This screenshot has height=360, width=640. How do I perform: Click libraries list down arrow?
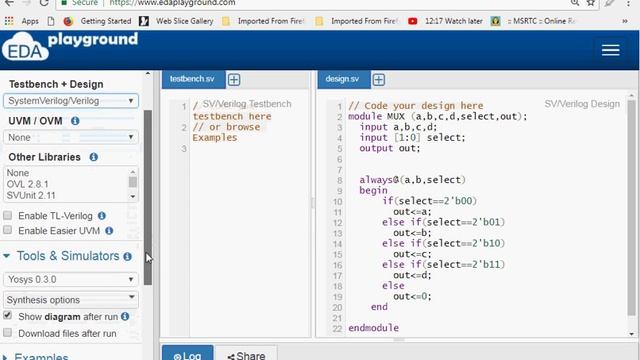tap(133, 197)
